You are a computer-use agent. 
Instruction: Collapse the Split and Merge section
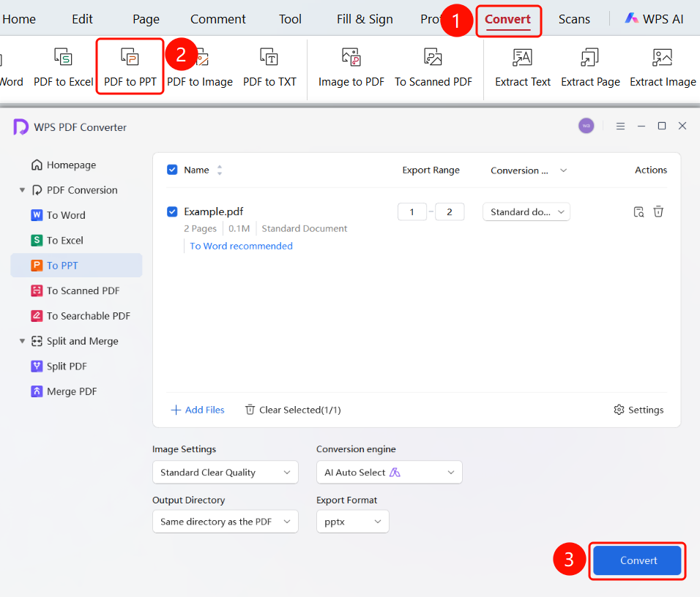pos(22,341)
